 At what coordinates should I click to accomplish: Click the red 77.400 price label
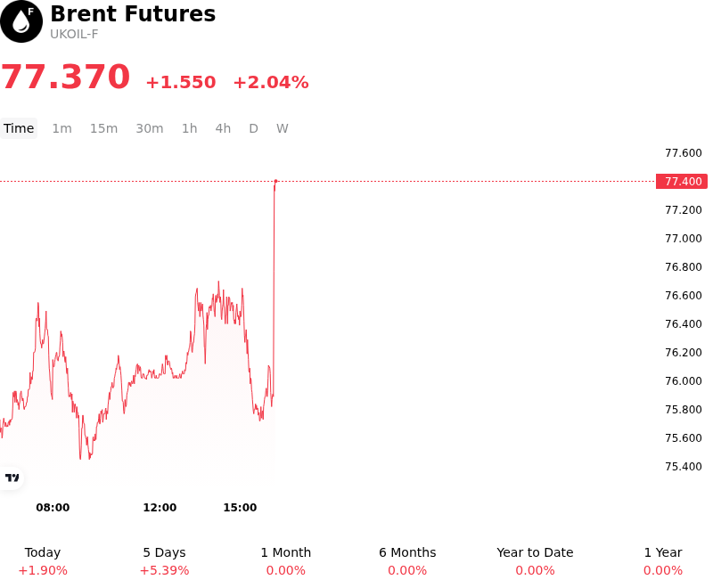682,182
